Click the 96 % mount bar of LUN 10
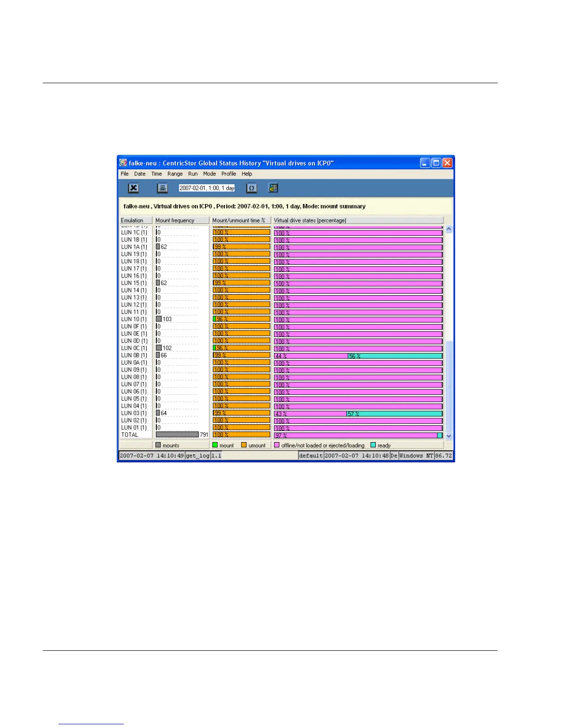Image resolution: width=563 pixels, height=728 pixels. [x=241, y=319]
